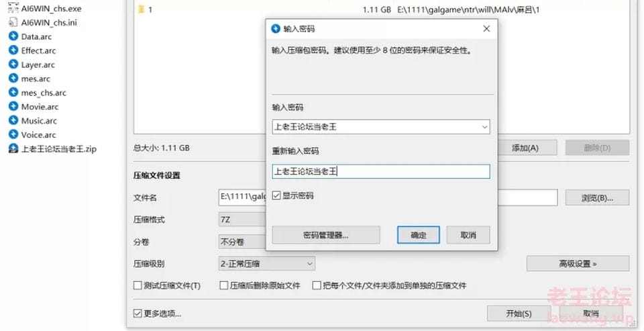Confirm the password with the 确定 button
The width and height of the screenshot is (644, 331).
[418, 235]
